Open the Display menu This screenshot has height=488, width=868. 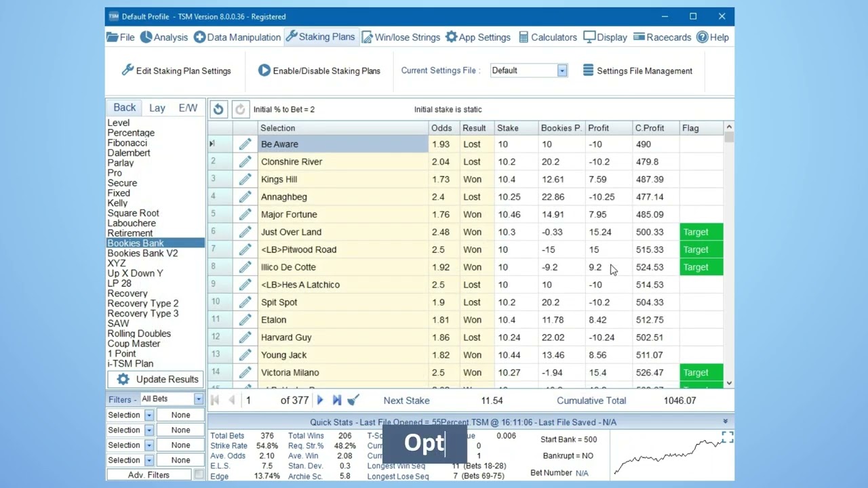605,37
